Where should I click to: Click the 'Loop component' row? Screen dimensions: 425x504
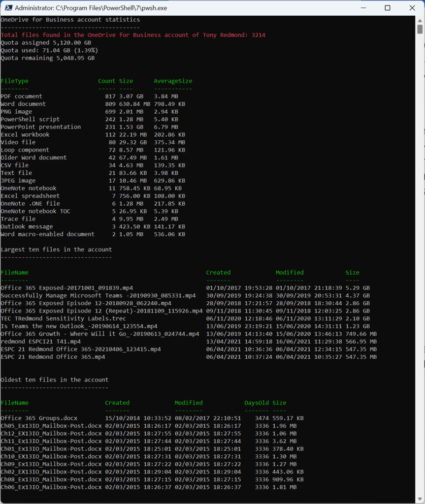point(93,150)
